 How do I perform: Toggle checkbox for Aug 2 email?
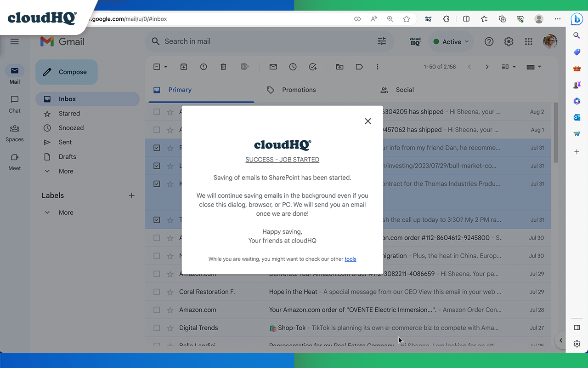(x=157, y=112)
